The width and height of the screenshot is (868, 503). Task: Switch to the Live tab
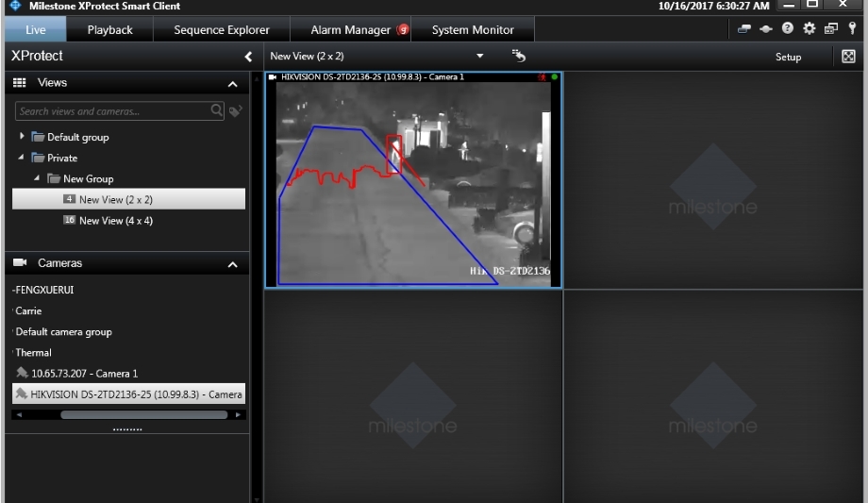36,30
